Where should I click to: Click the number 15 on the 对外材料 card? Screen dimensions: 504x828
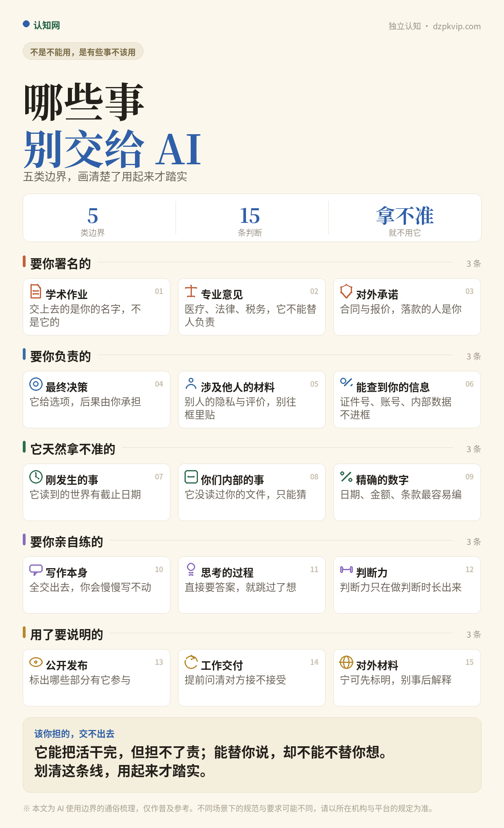pyautogui.click(x=469, y=662)
